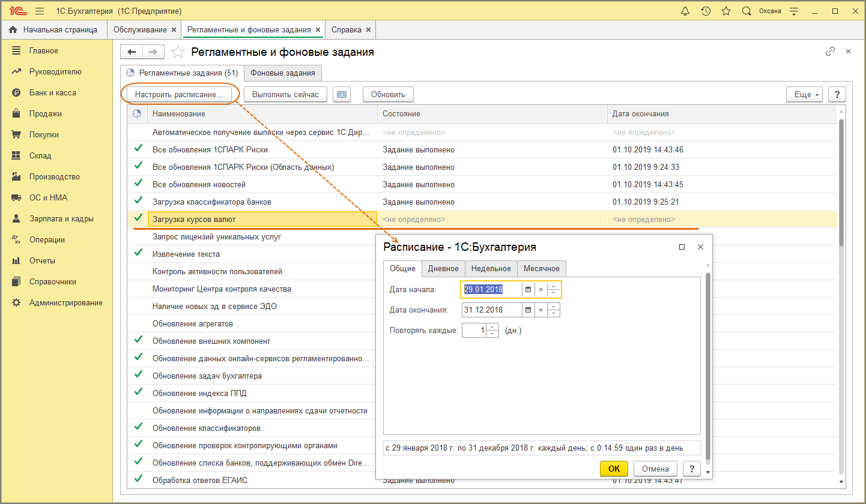Switch to Недельное schedule tab
Viewport: 866px width, 504px height.
point(491,269)
